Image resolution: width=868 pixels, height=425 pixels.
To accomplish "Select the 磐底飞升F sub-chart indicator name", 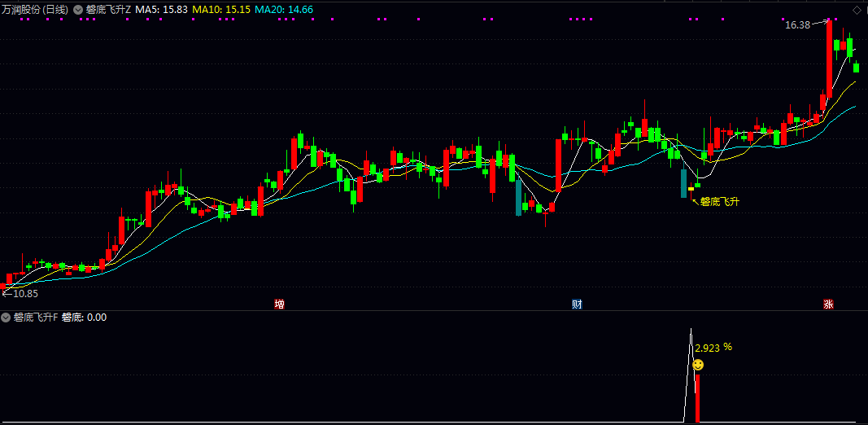I will (x=36, y=318).
